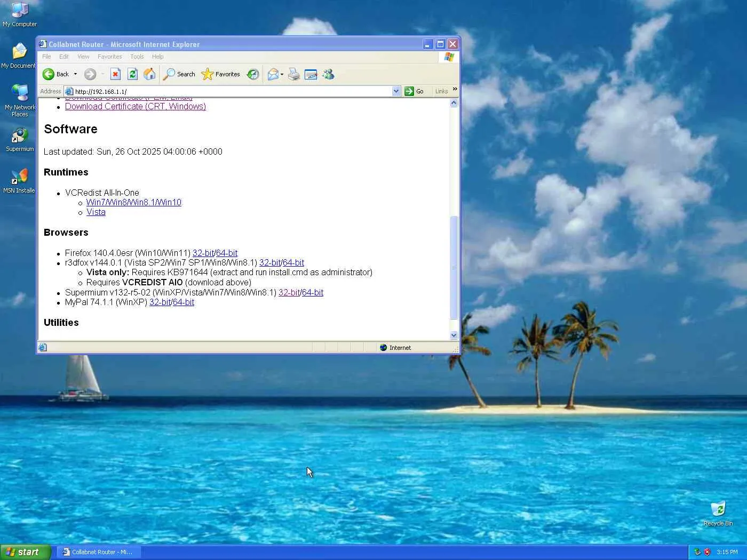Click the greyed Forward arrow button
The image size is (747, 560).
pos(90,74)
